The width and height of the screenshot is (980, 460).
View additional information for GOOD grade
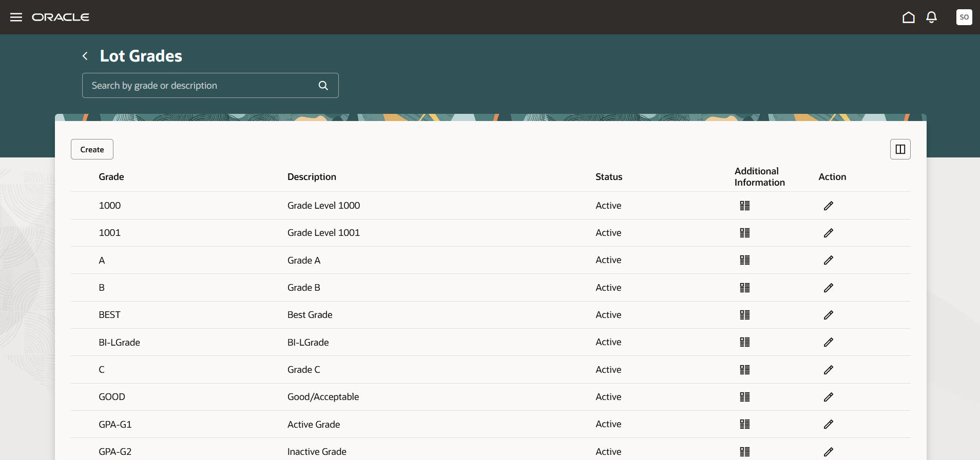pos(745,397)
